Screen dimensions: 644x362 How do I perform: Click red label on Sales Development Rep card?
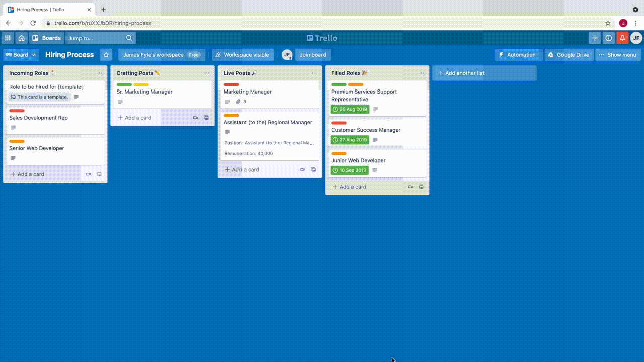coord(17,111)
